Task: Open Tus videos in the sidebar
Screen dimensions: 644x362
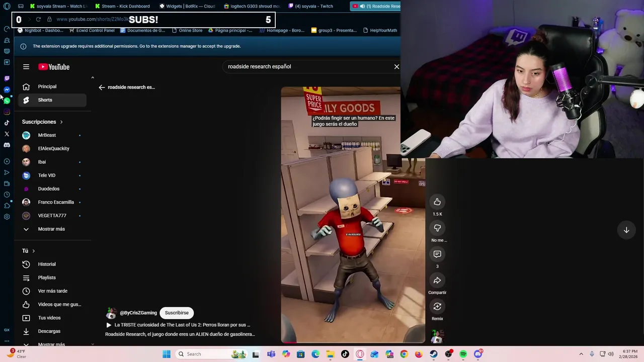Action: click(52, 318)
